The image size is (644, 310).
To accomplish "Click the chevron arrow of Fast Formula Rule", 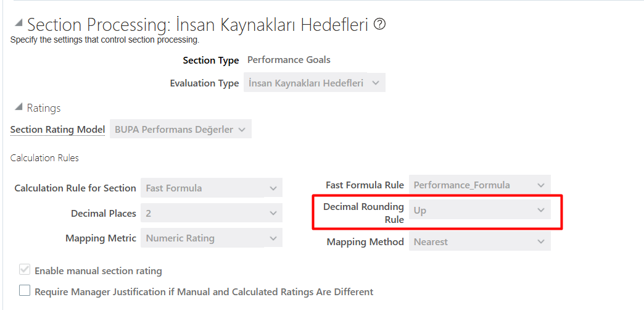I will 541,185.
